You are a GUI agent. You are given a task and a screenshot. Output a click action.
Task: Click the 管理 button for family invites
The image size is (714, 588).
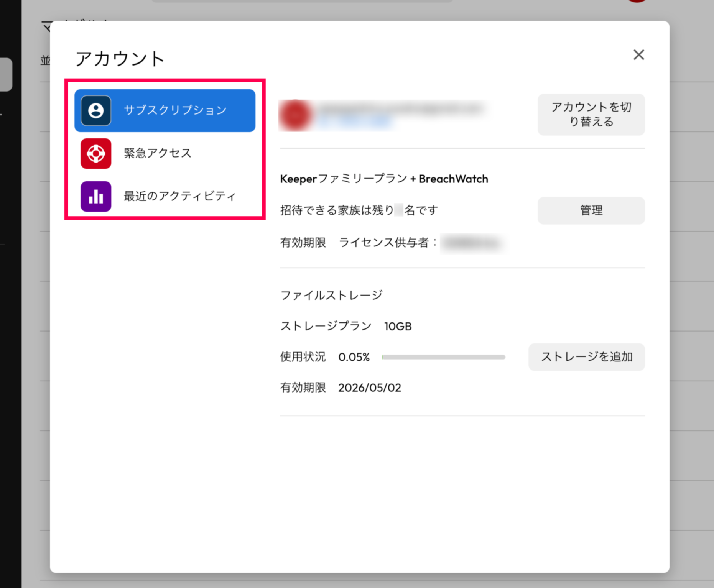(591, 210)
